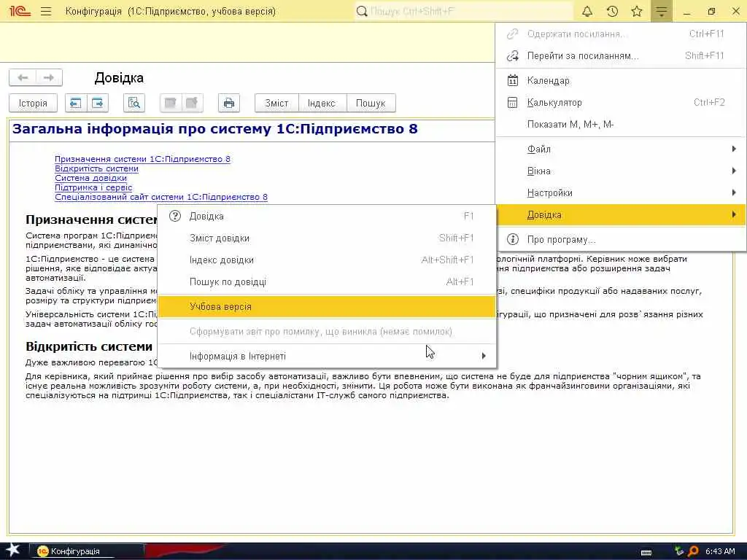Open notifications bell icon

[x=587, y=11]
